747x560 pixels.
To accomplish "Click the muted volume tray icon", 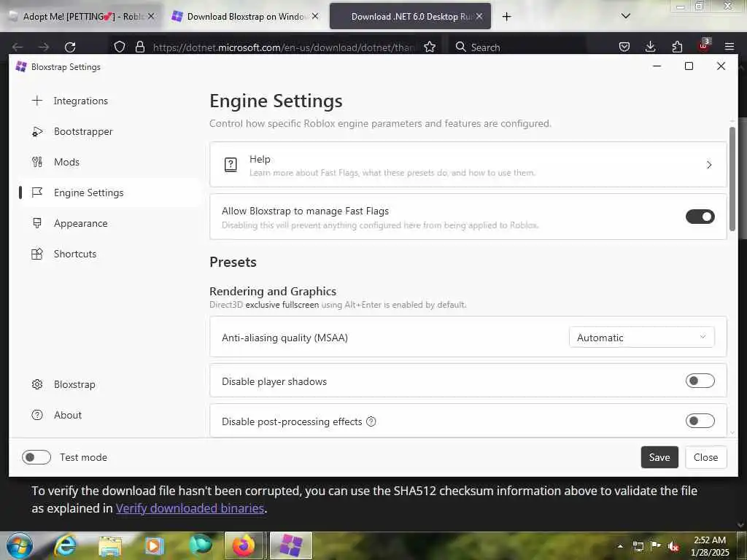I will click(673, 546).
